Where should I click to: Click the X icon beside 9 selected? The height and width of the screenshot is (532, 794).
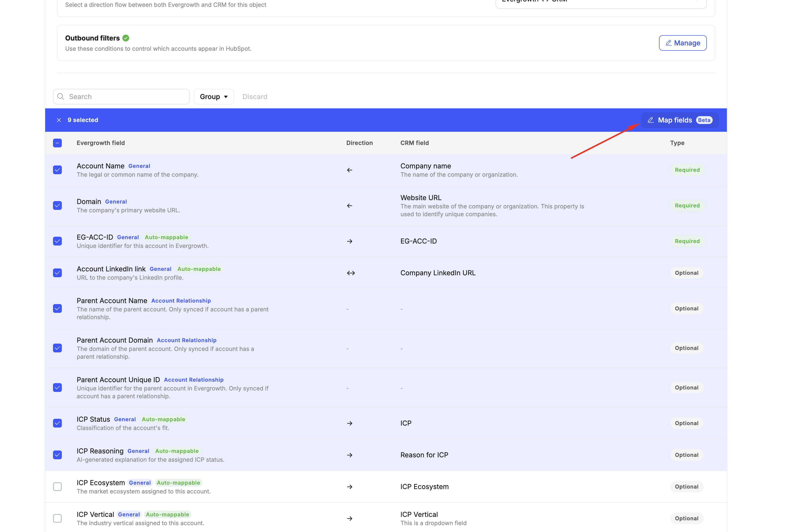pos(59,120)
